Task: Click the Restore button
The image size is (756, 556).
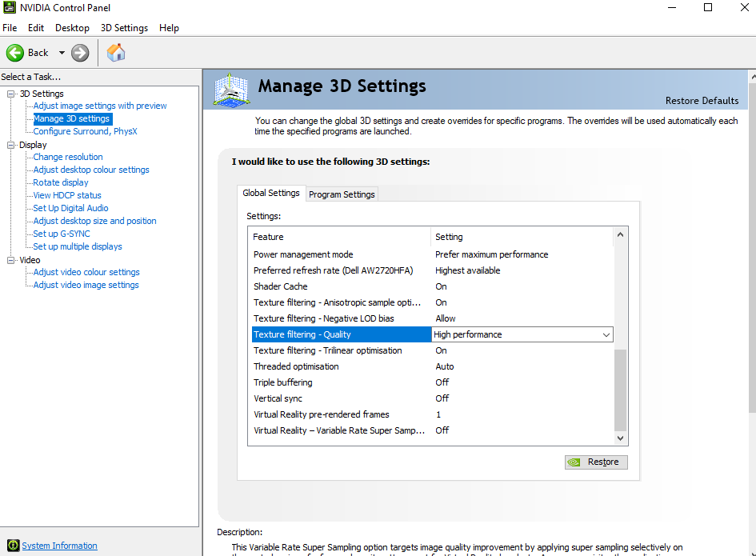Action: pos(596,462)
